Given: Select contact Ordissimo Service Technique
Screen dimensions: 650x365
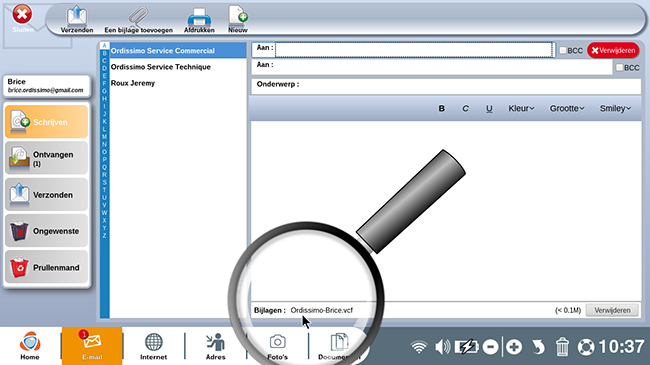Looking at the screenshot, I should (x=178, y=67).
